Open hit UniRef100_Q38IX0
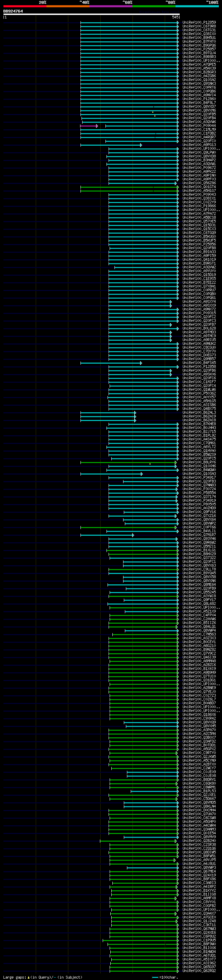Viewport: 222px width, 980px height. pyautogui.click(x=199, y=34)
